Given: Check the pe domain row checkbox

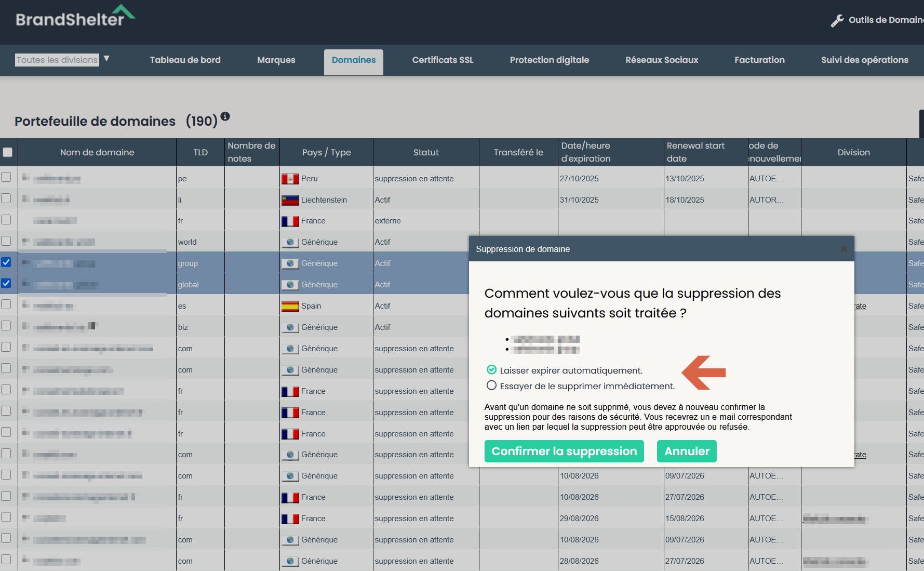Looking at the screenshot, I should [6, 177].
